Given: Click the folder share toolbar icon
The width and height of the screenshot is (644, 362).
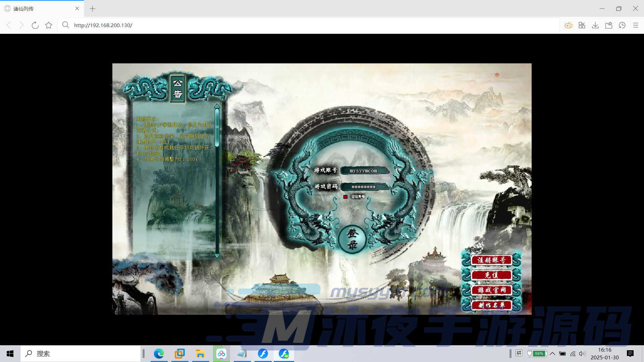Looking at the screenshot, I should [x=609, y=25].
